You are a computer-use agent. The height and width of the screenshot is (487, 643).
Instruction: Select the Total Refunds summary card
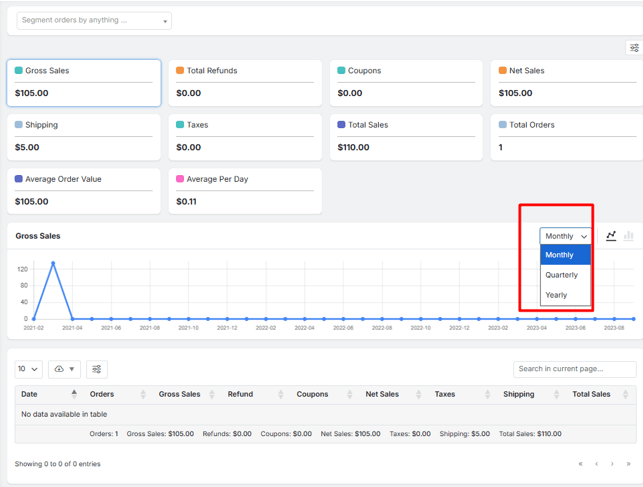coord(245,82)
